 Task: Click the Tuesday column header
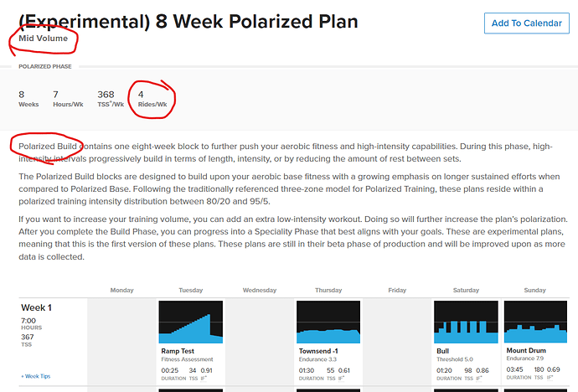coord(191,291)
